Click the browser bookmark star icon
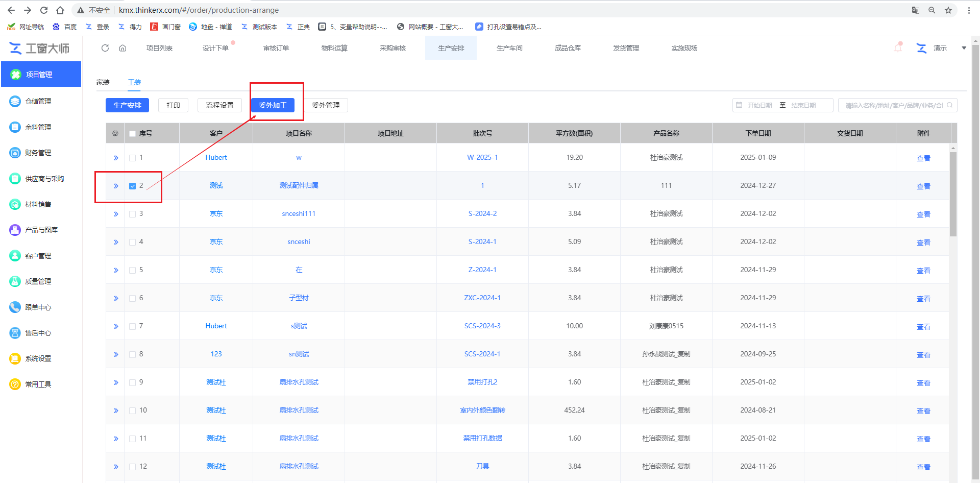980x483 pixels. (948, 10)
